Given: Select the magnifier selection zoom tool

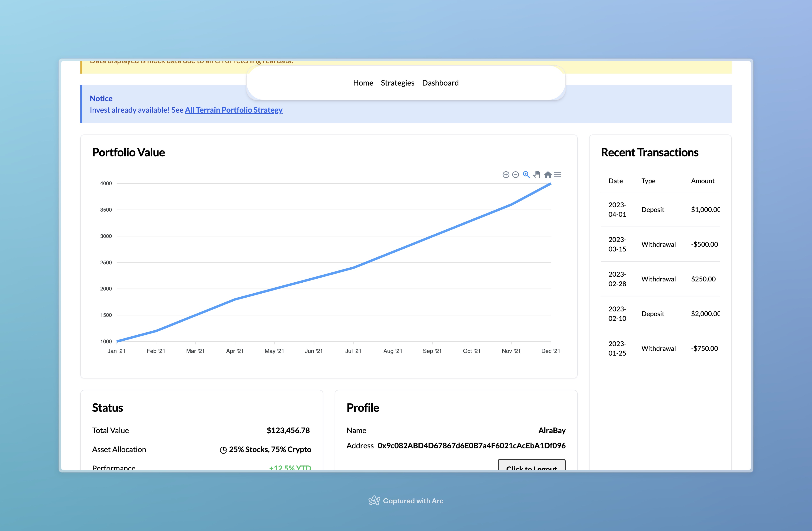Looking at the screenshot, I should [x=526, y=175].
